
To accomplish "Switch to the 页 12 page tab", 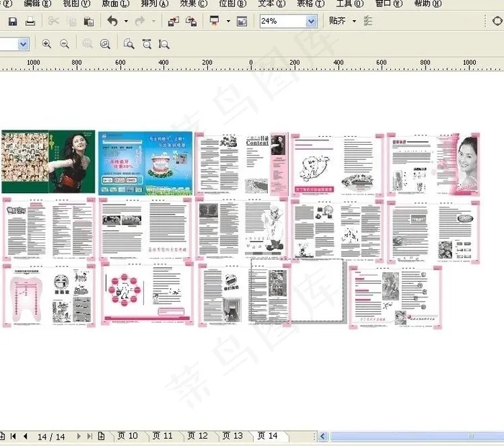I will tap(197, 436).
